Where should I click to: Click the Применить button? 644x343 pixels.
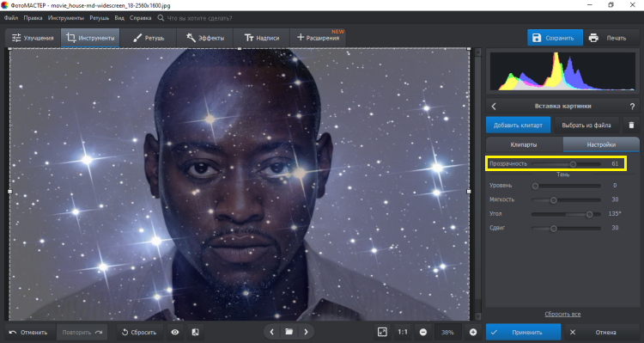523,332
